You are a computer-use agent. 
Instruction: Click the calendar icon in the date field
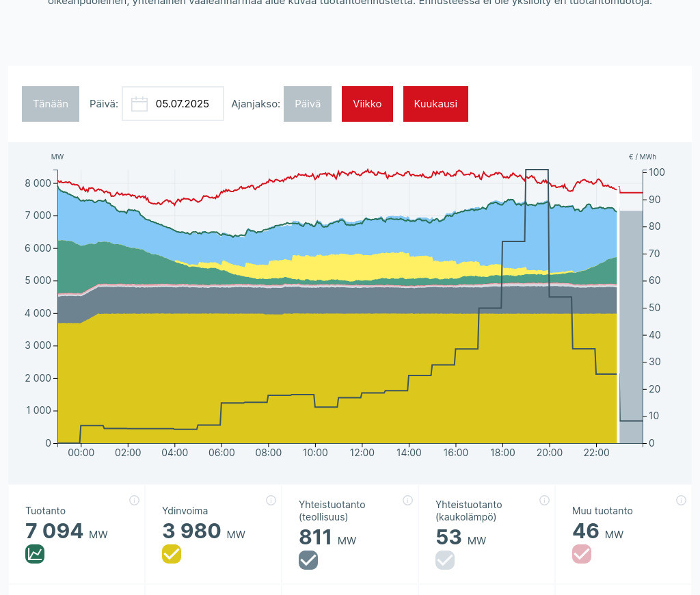[x=139, y=104]
